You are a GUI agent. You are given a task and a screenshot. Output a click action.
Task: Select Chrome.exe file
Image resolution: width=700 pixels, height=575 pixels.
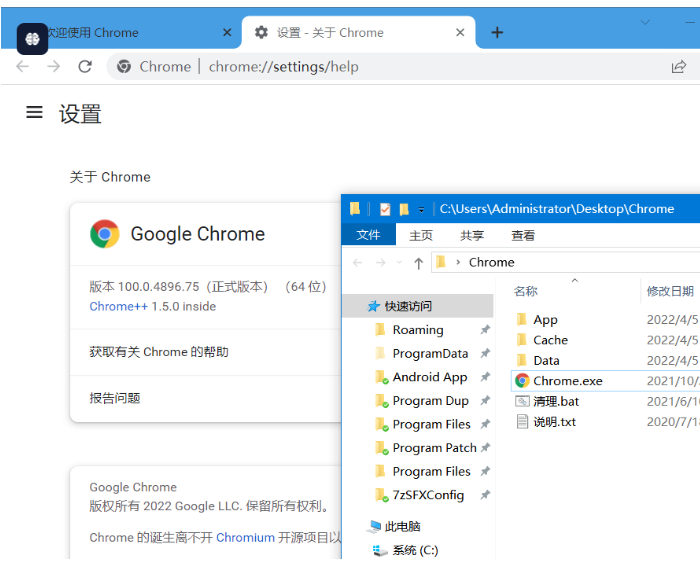(567, 381)
